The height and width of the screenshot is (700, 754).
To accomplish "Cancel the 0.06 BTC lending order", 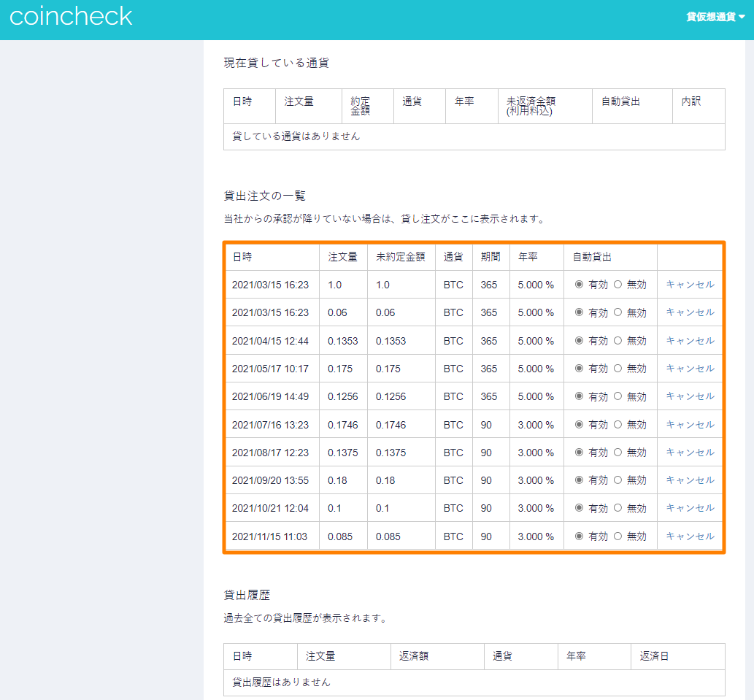I will click(x=690, y=312).
